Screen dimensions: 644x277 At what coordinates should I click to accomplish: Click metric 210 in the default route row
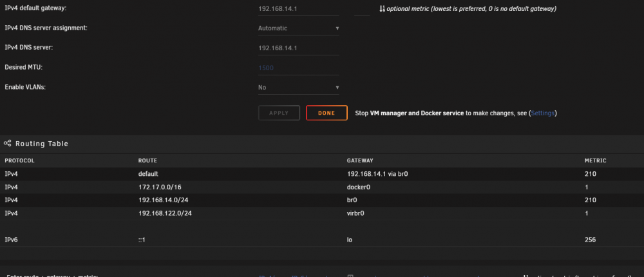click(x=590, y=174)
